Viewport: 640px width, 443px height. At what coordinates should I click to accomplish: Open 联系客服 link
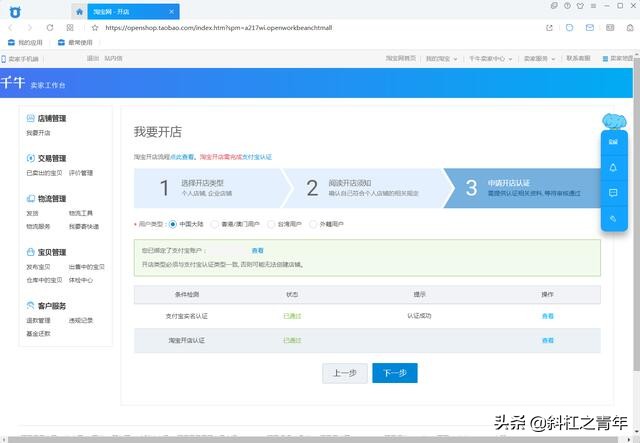point(578,58)
